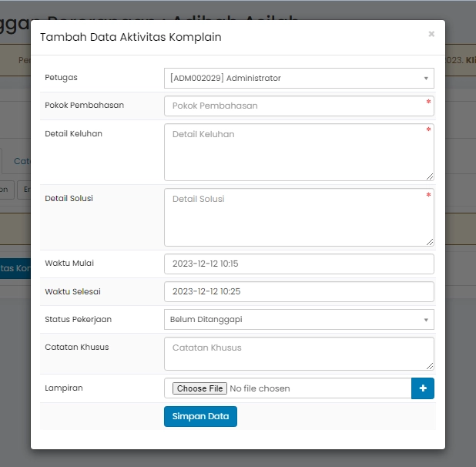476x467 pixels.
Task: Select the Waktu Selesai datetime field
Action: 299,291
